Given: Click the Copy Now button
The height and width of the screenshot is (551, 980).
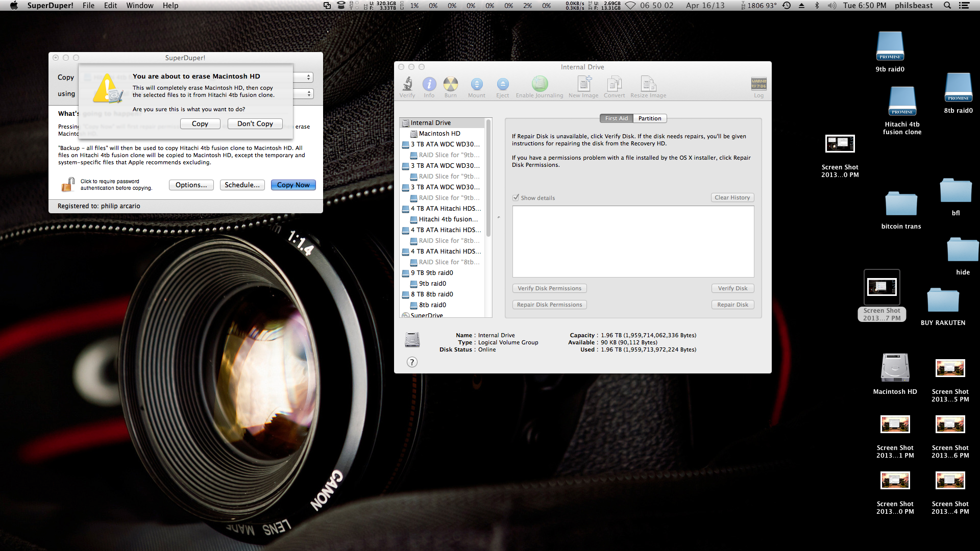Looking at the screenshot, I should pos(293,185).
